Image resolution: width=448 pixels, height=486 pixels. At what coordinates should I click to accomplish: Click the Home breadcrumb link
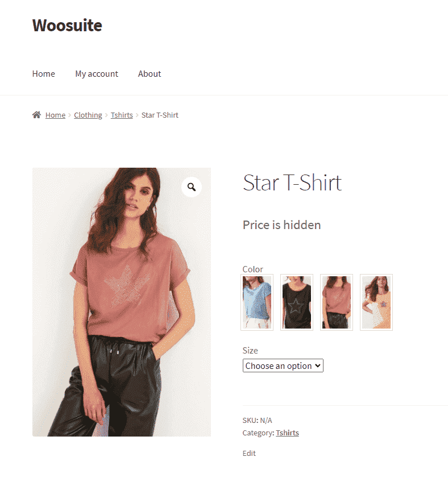tap(55, 115)
